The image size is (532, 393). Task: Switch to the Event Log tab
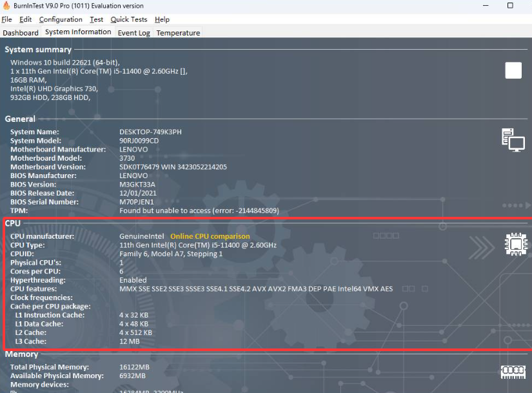pyautogui.click(x=134, y=33)
